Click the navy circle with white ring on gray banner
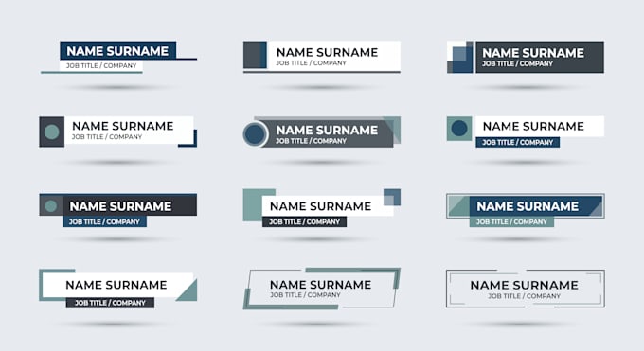This screenshot has height=351, width=644. tap(255, 134)
